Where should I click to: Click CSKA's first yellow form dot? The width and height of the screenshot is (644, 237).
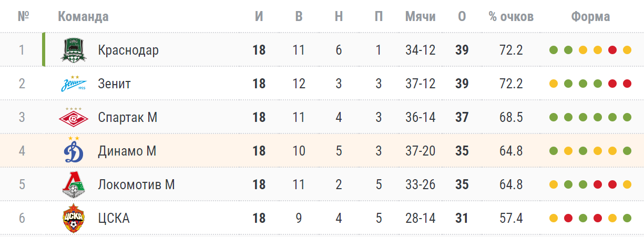pyautogui.click(x=553, y=219)
